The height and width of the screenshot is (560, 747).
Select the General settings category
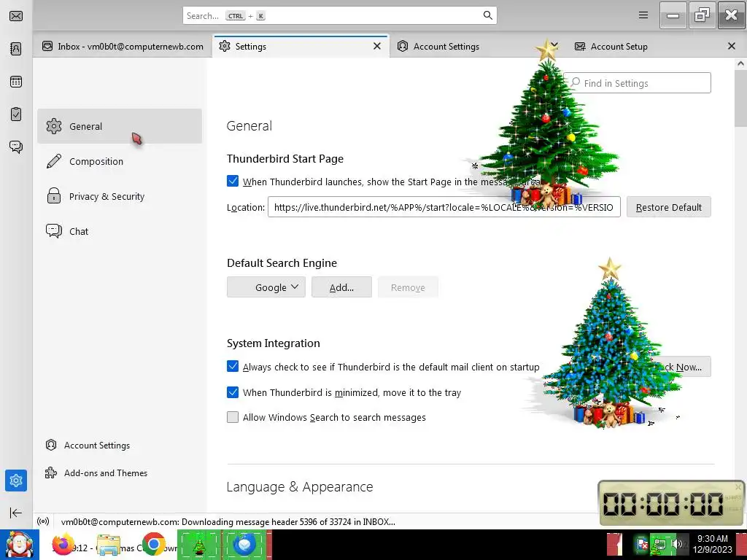[120, 126]
